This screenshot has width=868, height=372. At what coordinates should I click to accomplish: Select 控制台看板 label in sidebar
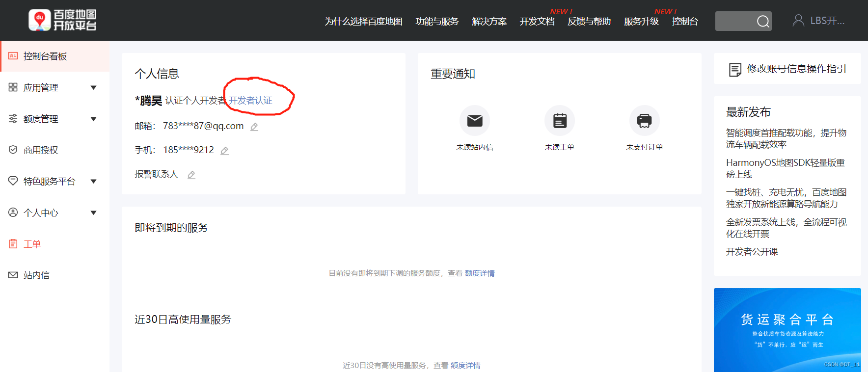pos(45,56)
